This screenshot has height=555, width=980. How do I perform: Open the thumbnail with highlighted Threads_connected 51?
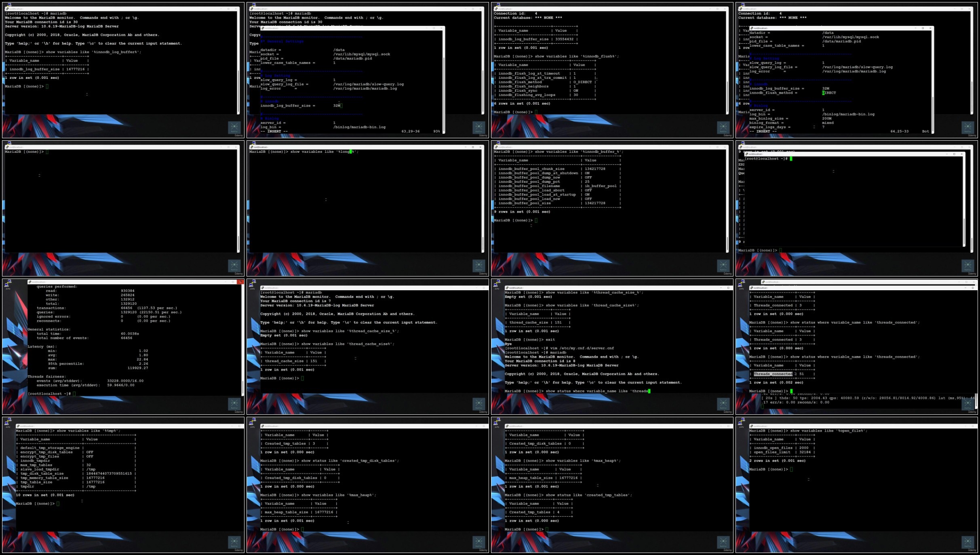click(x=856, y=346)
